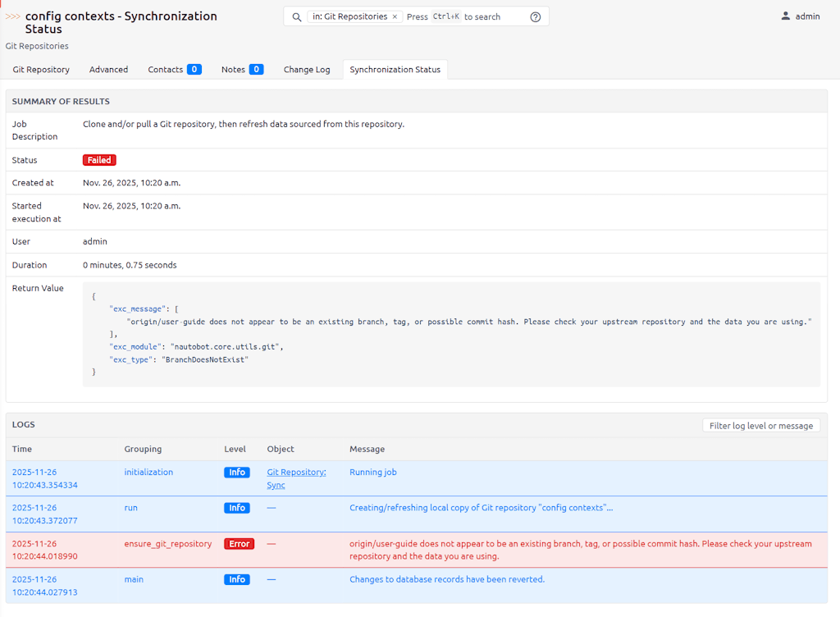The width and height of the screenshot is (840, 617).
Task: Open the admin user menu
Action: tap(806, 16)
